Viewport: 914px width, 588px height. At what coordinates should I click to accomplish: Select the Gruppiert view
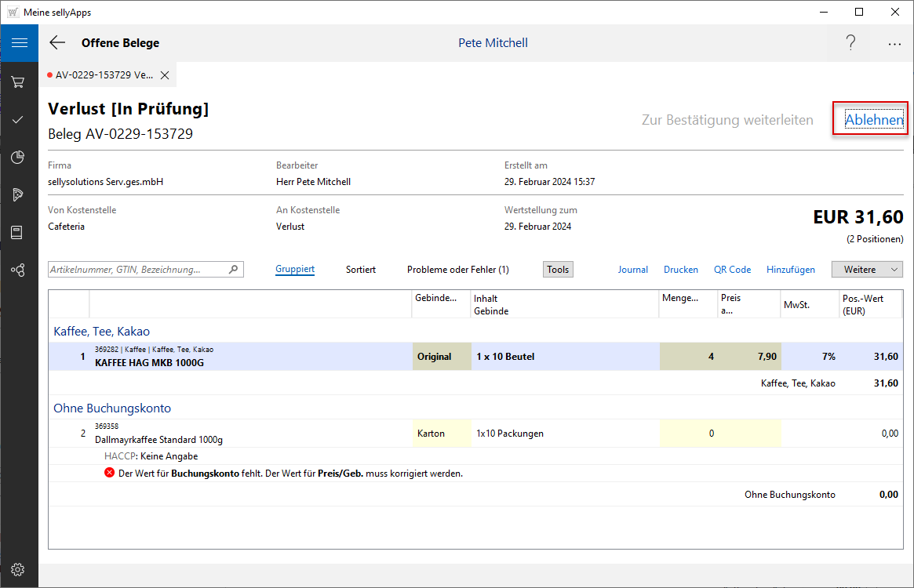tap(295, 270)
